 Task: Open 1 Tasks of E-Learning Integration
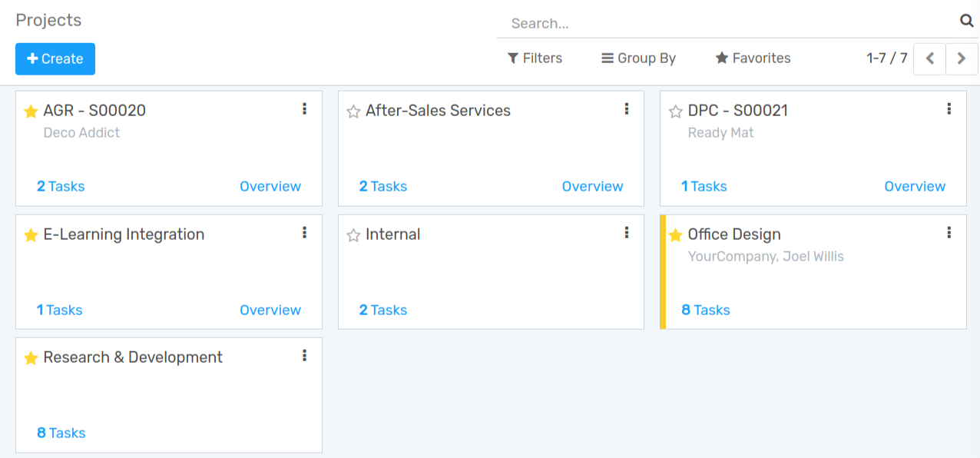point(59,310)
